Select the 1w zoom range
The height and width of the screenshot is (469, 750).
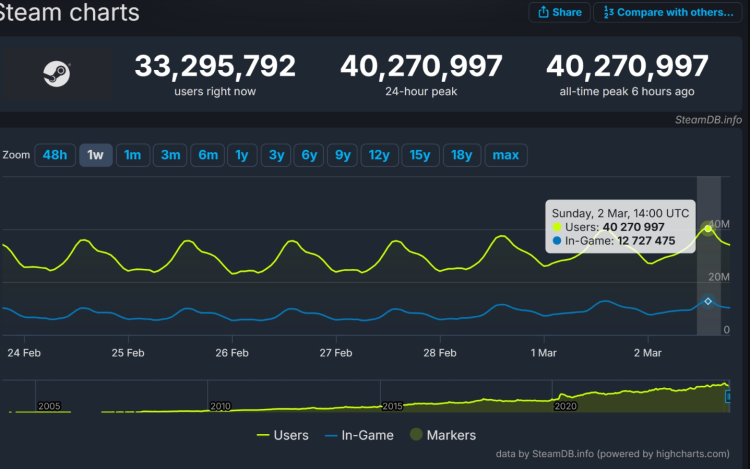96,155
